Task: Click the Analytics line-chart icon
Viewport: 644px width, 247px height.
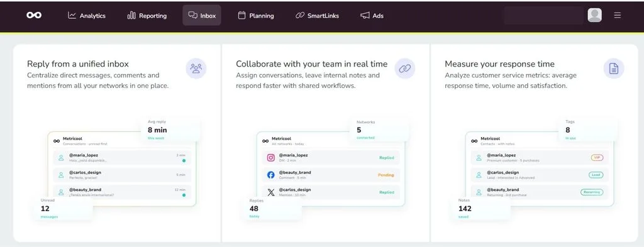Action: (x=72, y=15)
